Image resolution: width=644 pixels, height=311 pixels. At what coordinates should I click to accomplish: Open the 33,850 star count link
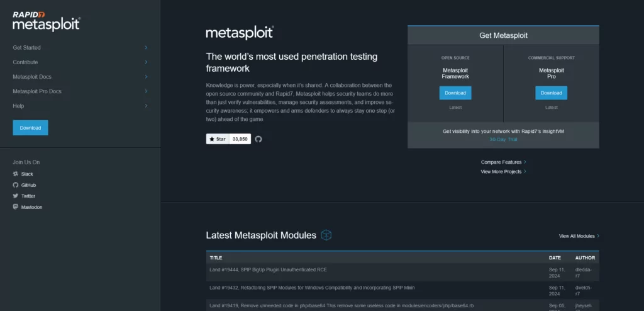[x=240, y=139]
